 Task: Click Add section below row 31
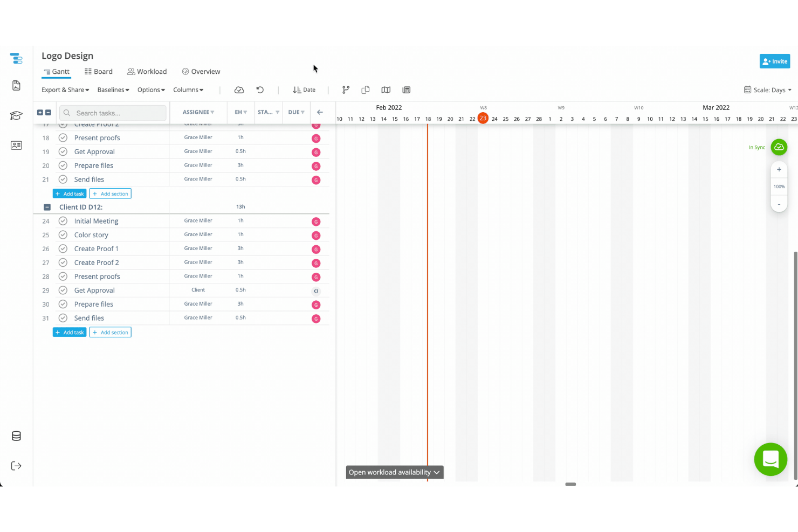point(111,333)
